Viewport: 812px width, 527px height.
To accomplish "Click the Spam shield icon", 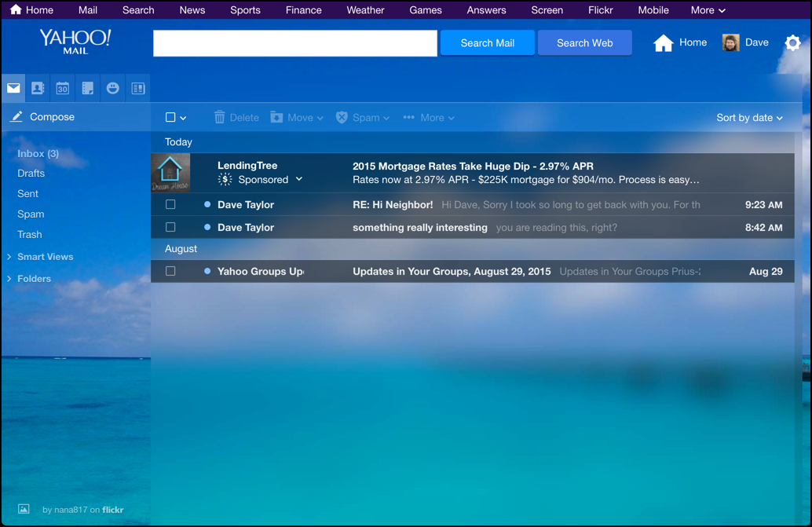I will pyautogui.click(x=342, y=118).
